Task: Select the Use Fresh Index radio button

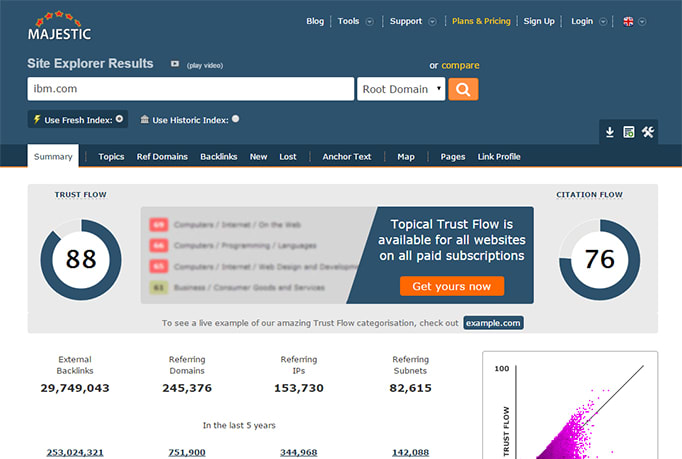Action: tap(119, 119)
